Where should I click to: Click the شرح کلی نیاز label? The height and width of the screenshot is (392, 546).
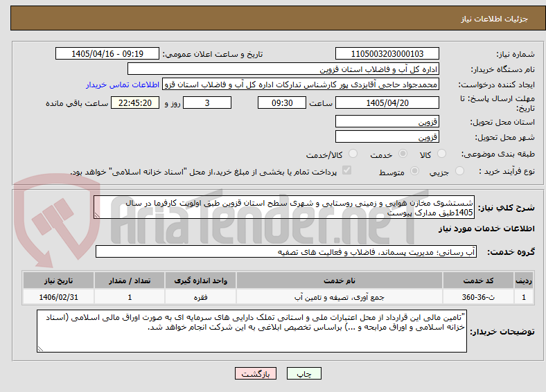(x=506, y=208)
